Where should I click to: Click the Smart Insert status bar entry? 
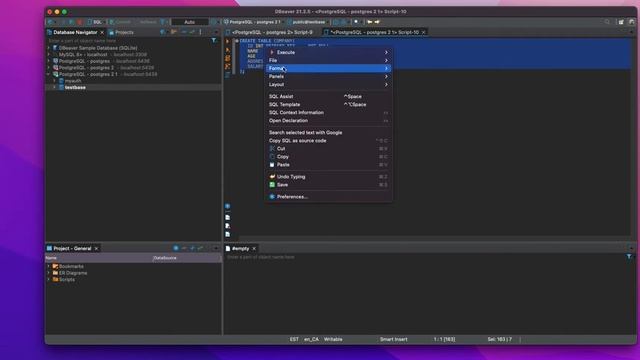coord(393,339)
